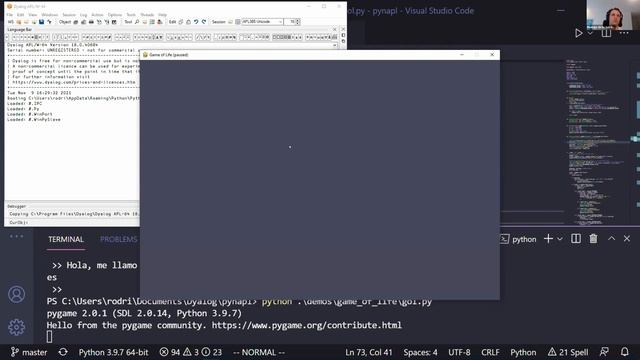
Task: Click the Copy icon in Dyalog Edit group
Action: pyautogui.click(x=180, y=22)
